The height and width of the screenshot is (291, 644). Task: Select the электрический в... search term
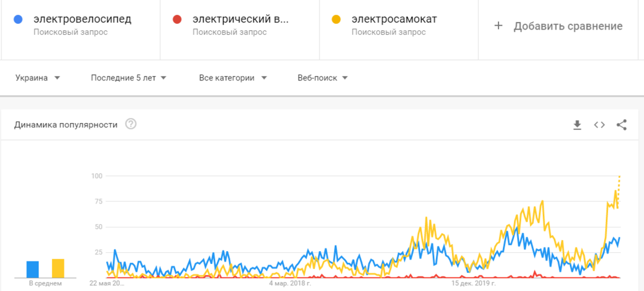241,19
